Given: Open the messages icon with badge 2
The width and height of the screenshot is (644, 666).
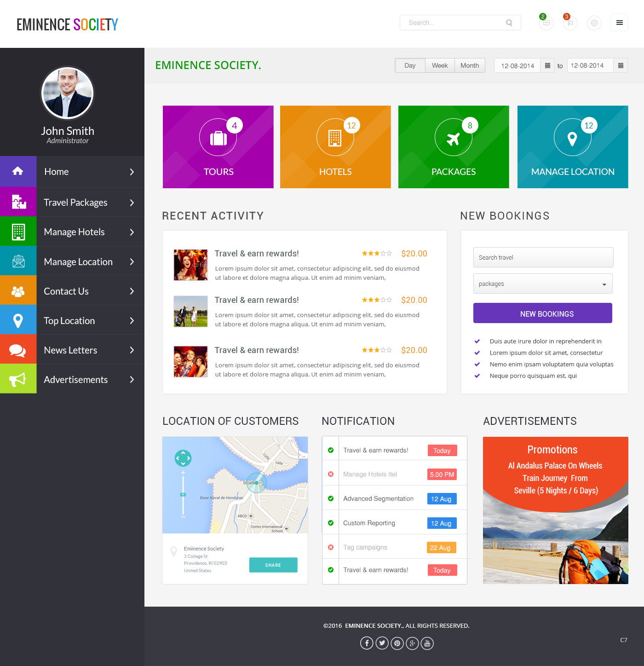Looking at the screenshot, I should [x=546, y=23].
